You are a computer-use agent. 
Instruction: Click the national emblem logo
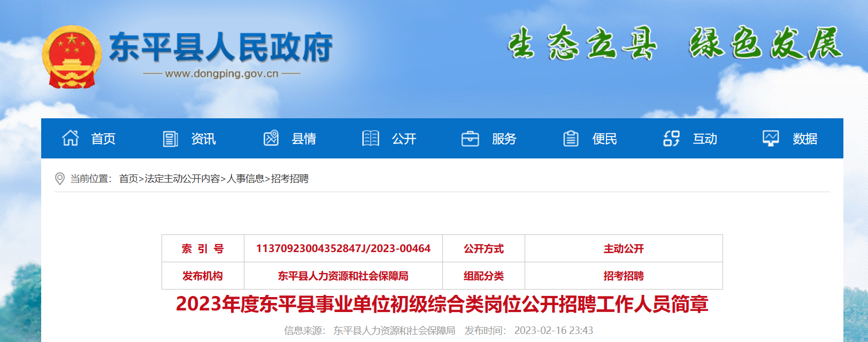click(72, 57)
